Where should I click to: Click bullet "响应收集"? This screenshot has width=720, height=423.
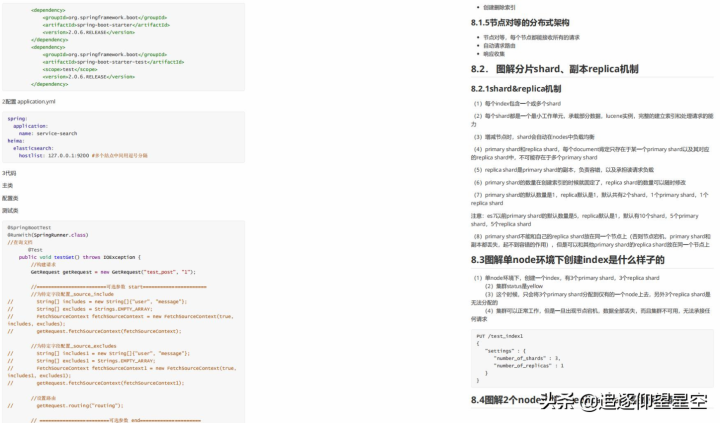(x=494, y=54)
